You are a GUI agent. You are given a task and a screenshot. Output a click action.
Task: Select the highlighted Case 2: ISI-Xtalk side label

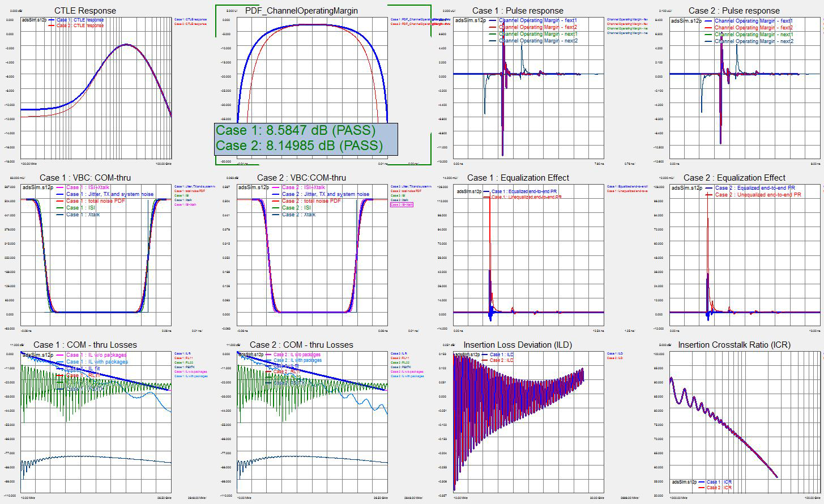click(403, 203)
